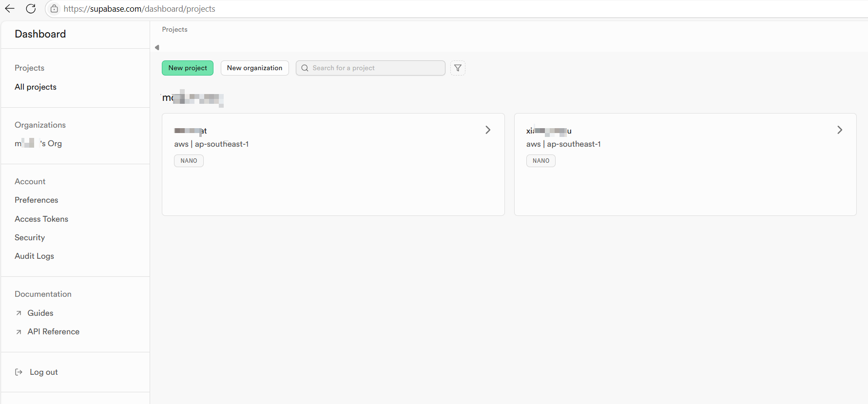Click the Account section label
The image size is (868, 404).
point(30,181)
